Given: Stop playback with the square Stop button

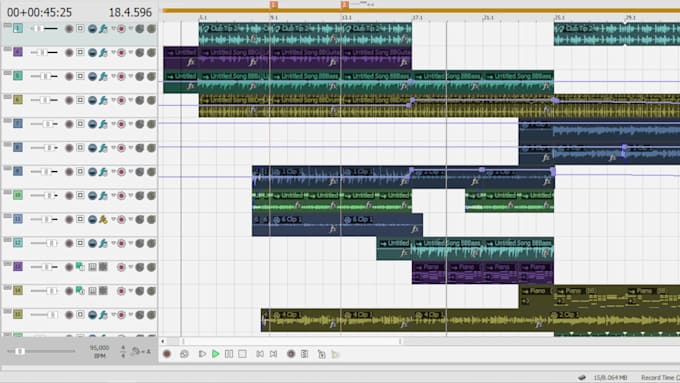Looking at the screenshot, I should (242, 354).
